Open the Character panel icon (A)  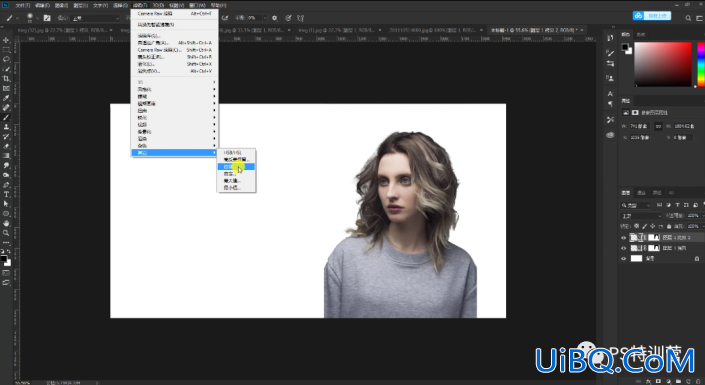coord(610,94)
